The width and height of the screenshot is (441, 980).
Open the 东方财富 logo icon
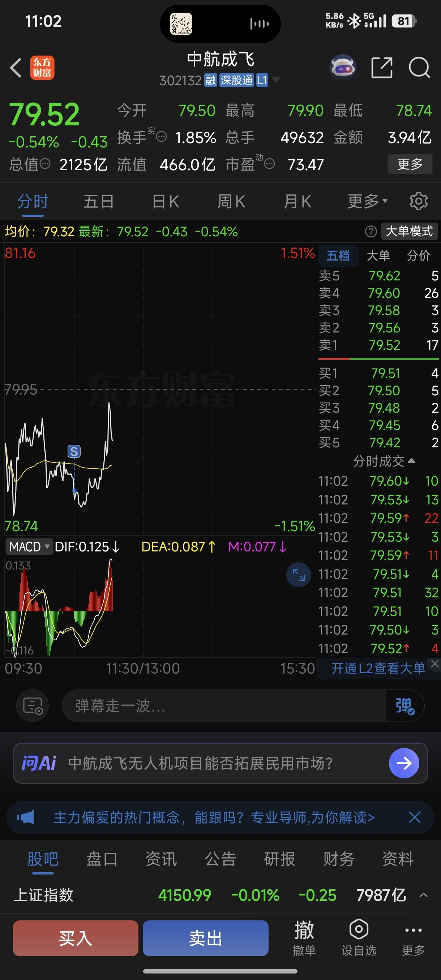coord(42,68)
